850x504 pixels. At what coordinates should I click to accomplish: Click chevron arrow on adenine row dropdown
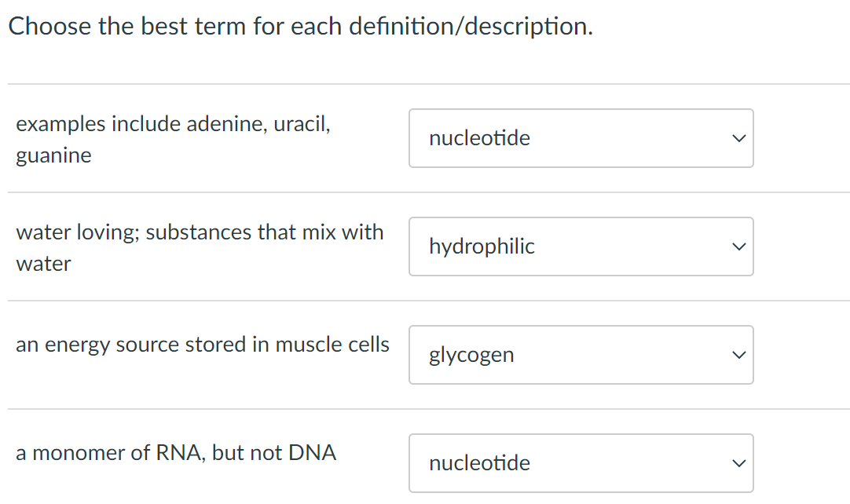pos(736,139)
